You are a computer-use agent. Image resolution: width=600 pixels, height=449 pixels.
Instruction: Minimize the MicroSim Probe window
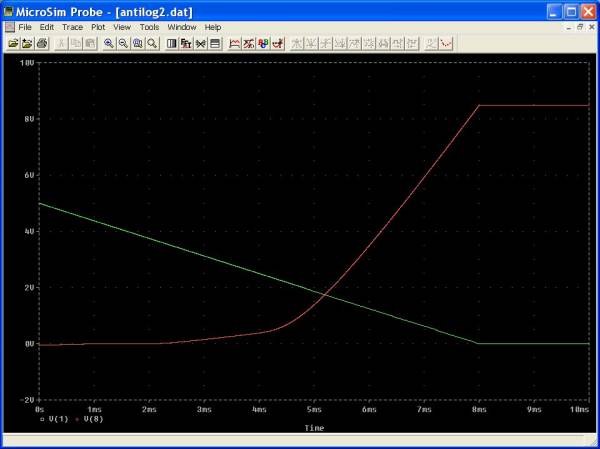[554, 12]
